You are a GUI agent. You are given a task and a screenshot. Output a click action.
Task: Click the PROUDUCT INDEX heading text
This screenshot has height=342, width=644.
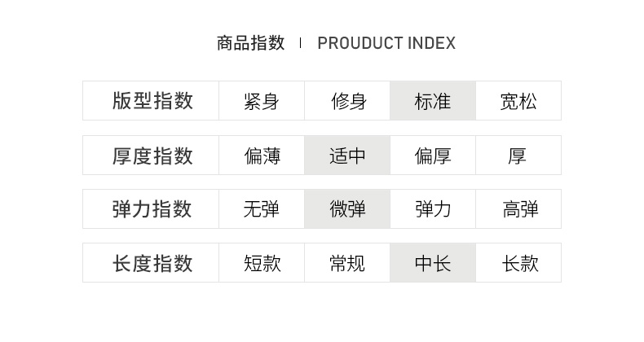(386, 43)
